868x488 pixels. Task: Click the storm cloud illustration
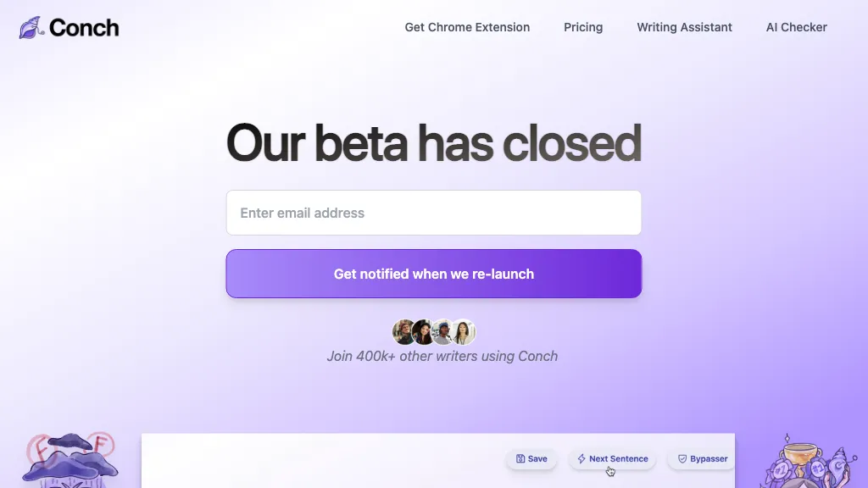tap(70, 457)
